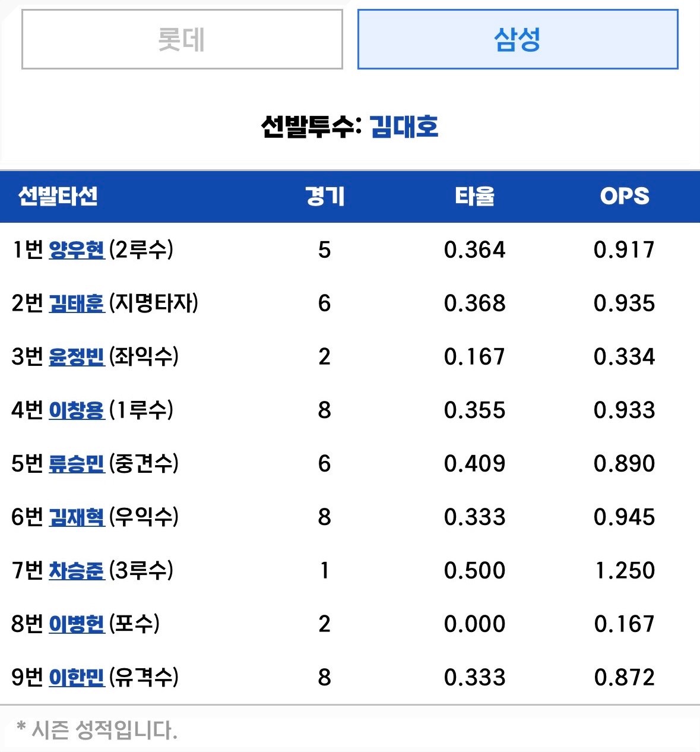Viewport: 700px width, 752px height.
Task: Click the 타율 column header
Action: point(474,196)
